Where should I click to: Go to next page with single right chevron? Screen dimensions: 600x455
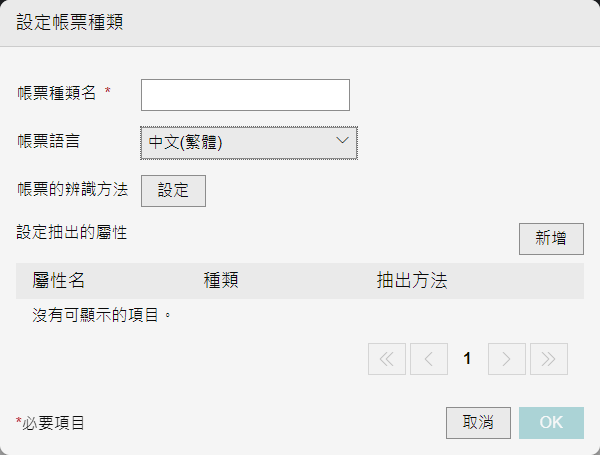(x=506, y=359)
